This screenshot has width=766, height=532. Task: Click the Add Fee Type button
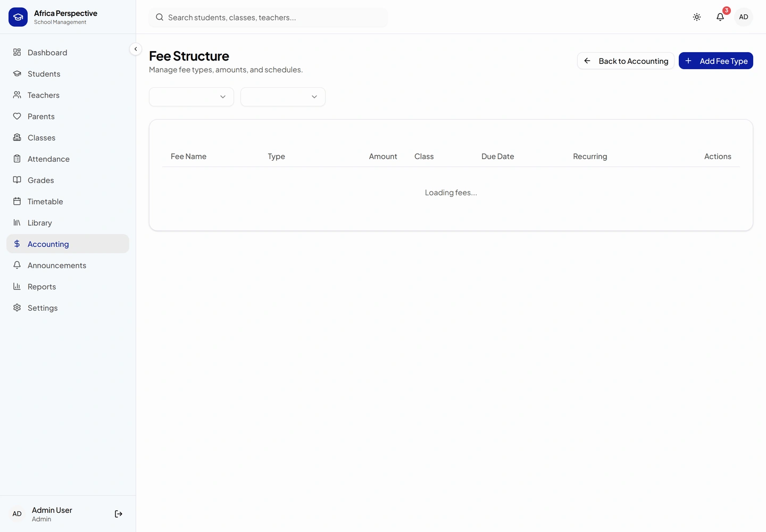(x=716, y=61)
